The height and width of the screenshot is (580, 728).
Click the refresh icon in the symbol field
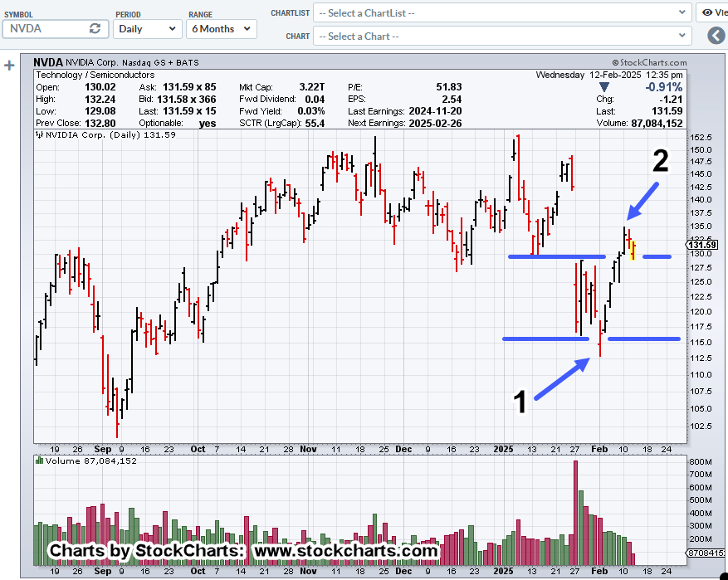(95, 28)
